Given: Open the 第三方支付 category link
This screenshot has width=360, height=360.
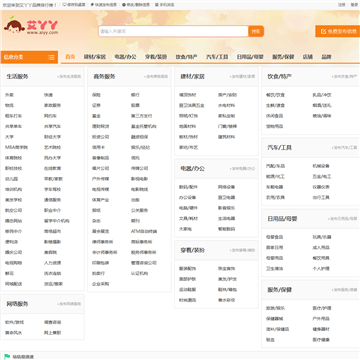Looking at the screenshot, I should coord(142,116).
